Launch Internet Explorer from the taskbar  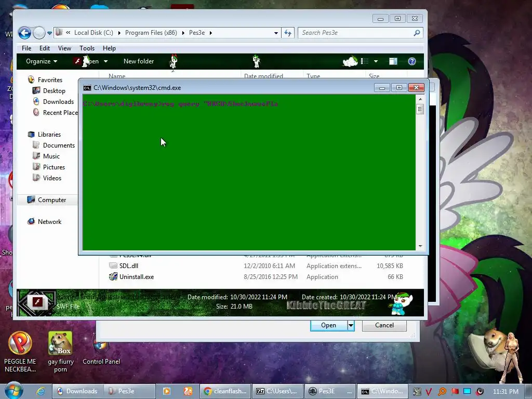[x=41, y=391]
